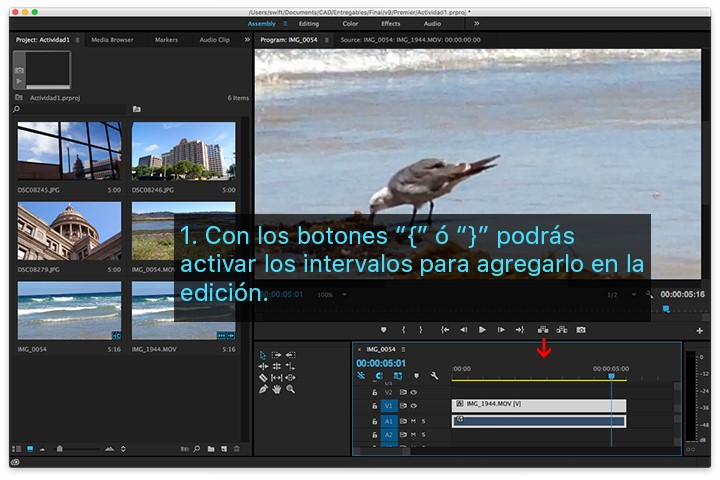Screen dimensions: 720x480
Task: Create a new item in Project panel
Action: 224,449
